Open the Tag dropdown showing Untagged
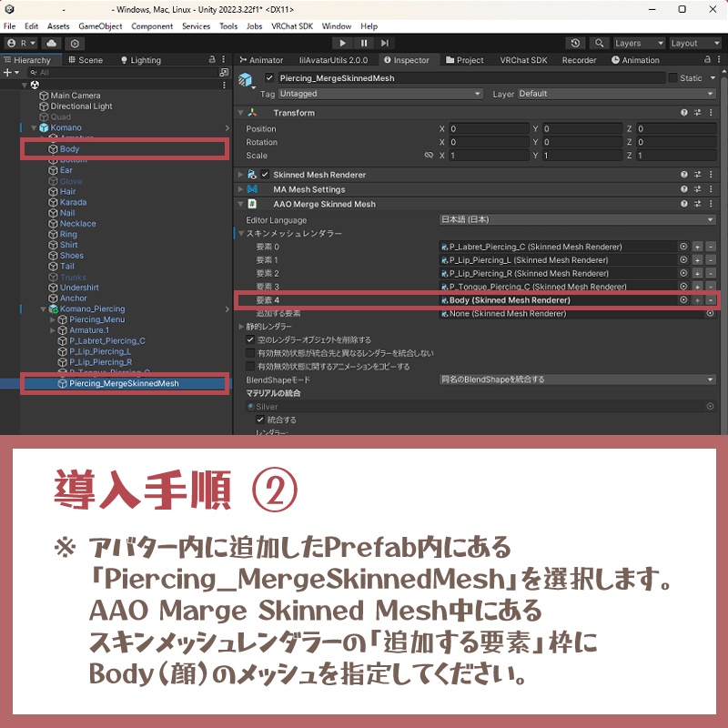 tap(380, 94)
